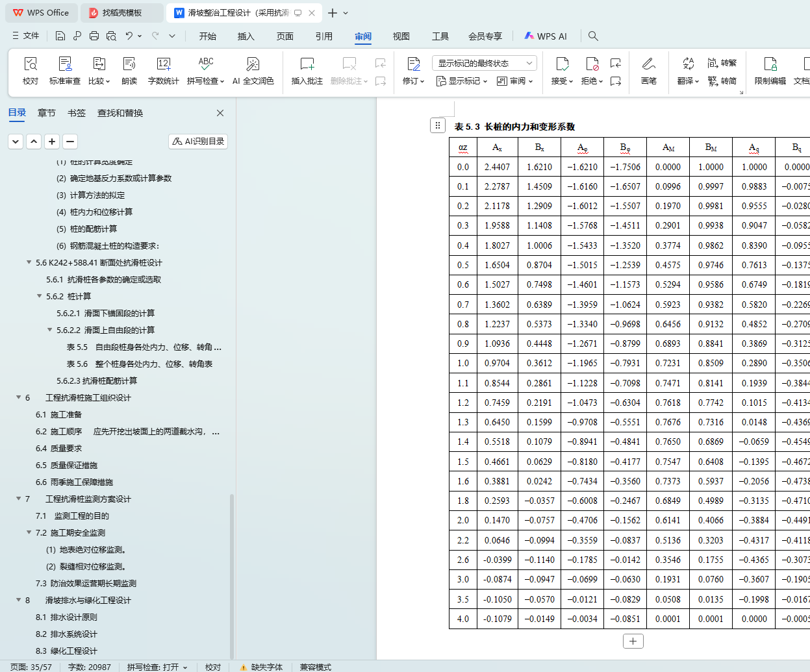Open 显示标记的最终状态 dropdown
Screen dimensions: 810x672
click(484, 63)
